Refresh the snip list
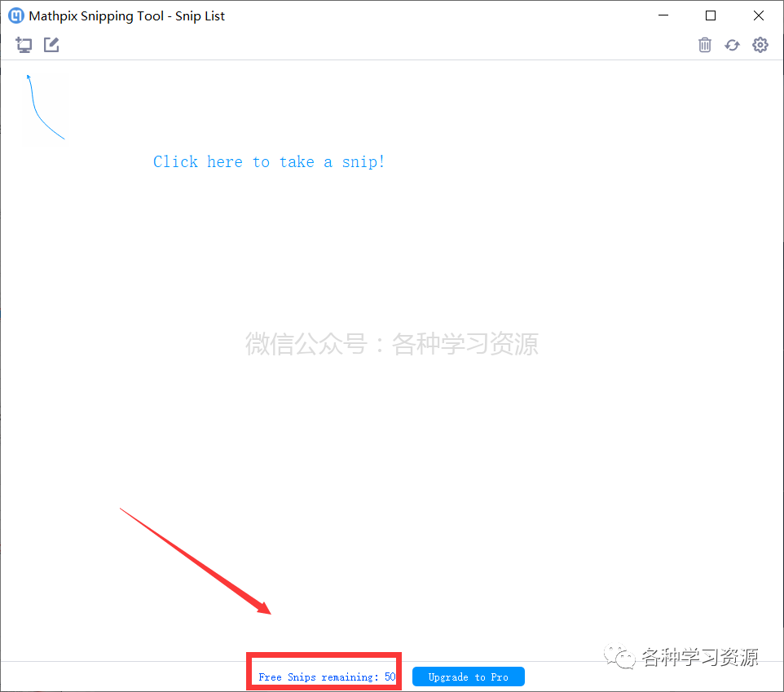Image resolution: width=784 pixels, height=692 pixels. click(x=732, y=46)
